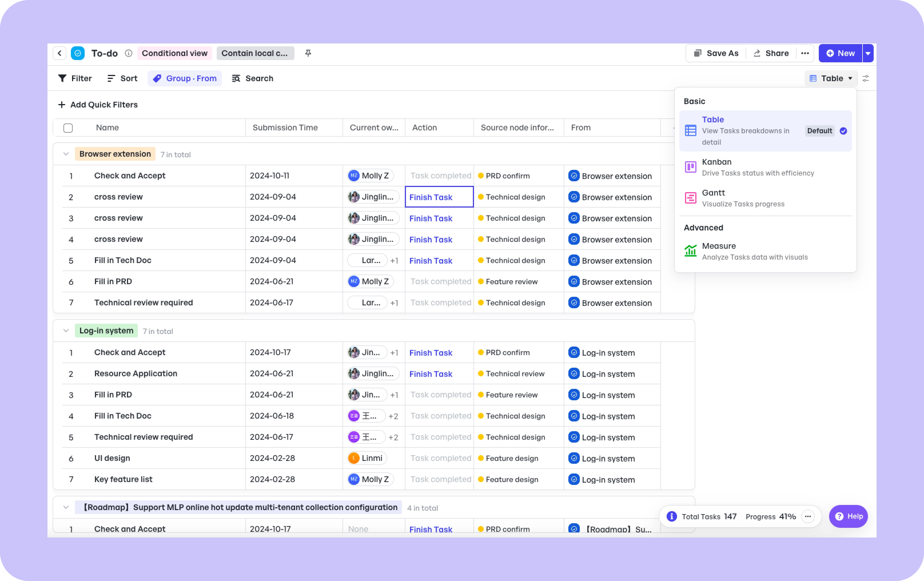Open view settings sliders icon
This screenshot has height=581, width=924.
865,78
